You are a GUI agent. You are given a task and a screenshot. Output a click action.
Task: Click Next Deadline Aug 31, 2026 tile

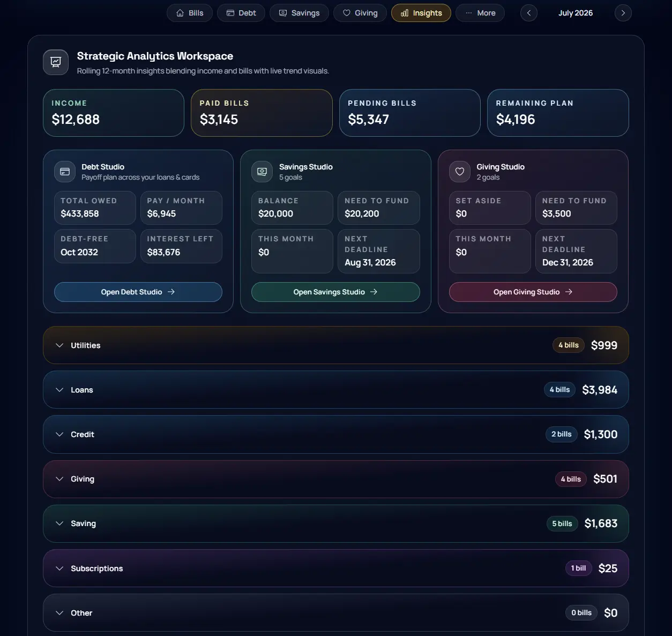(379, 251)
